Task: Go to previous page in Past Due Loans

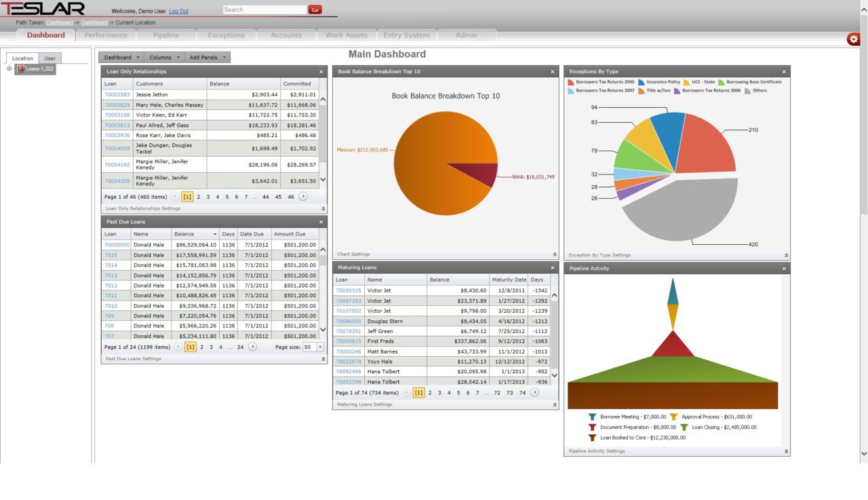Action: click(x=178, y=346)
